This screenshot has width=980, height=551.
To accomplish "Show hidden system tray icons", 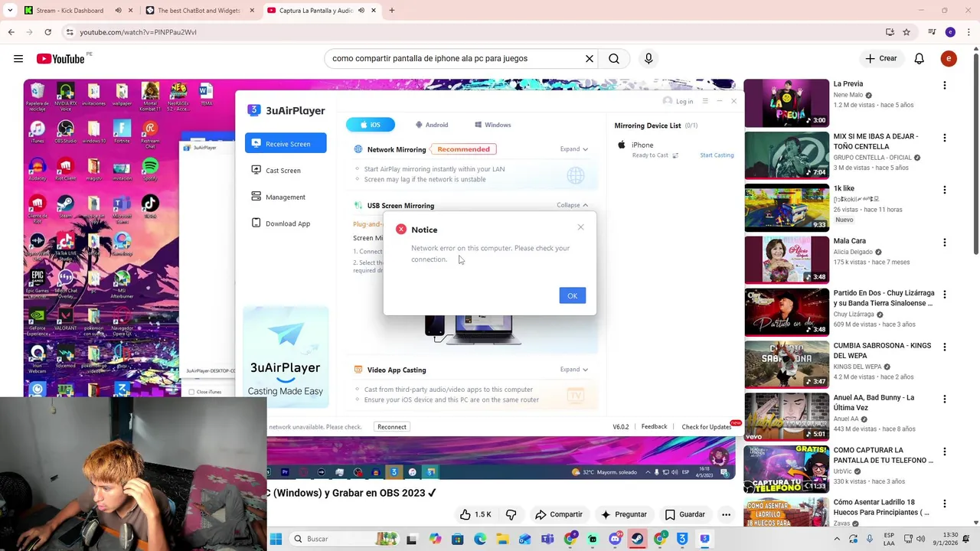I will [x=837, y=539].
